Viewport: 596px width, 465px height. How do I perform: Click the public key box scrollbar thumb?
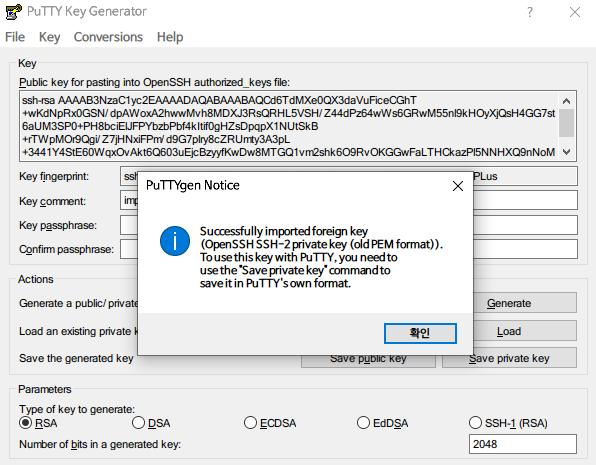click(566, 122)
